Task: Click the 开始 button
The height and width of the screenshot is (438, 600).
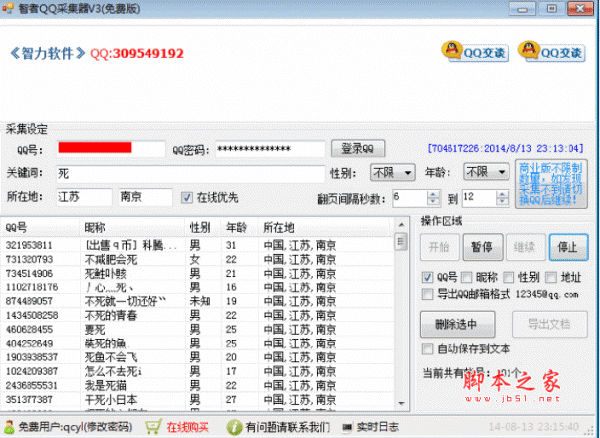Action: click(440, 247)
